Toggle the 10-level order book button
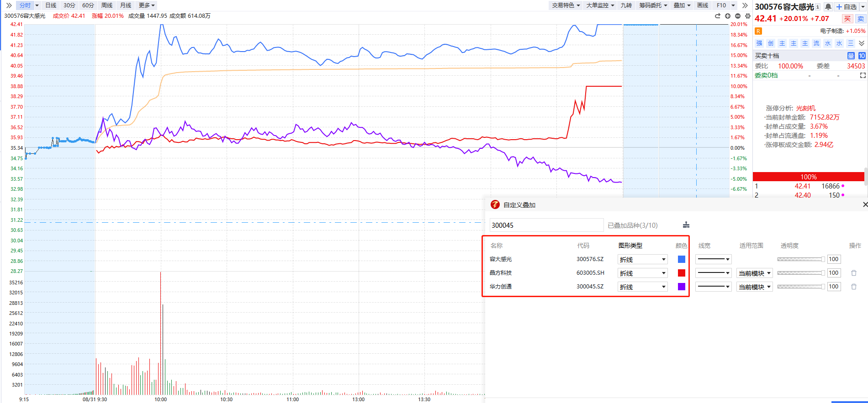The height and width of the screenshot is (403, 868). pos(862,56)
